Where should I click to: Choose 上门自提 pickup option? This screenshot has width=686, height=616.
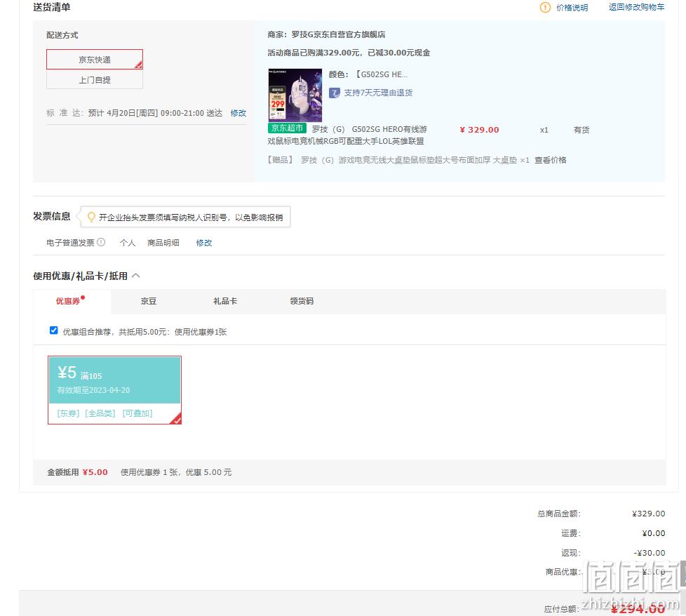(95, 79)
